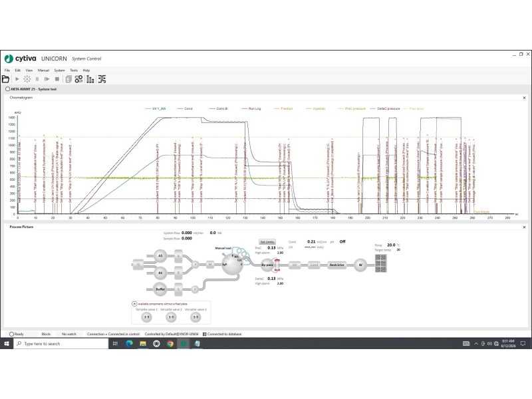Click the Cond value 0.21

311,241
